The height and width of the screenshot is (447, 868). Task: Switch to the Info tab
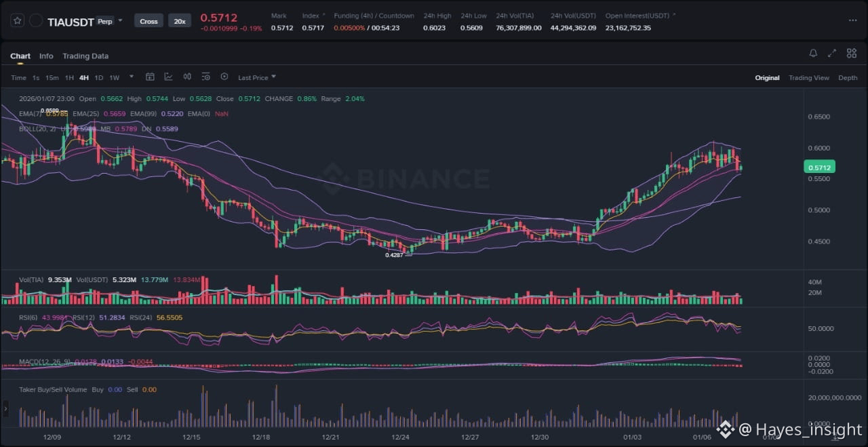pyautogui.click(x=46, y=56)
